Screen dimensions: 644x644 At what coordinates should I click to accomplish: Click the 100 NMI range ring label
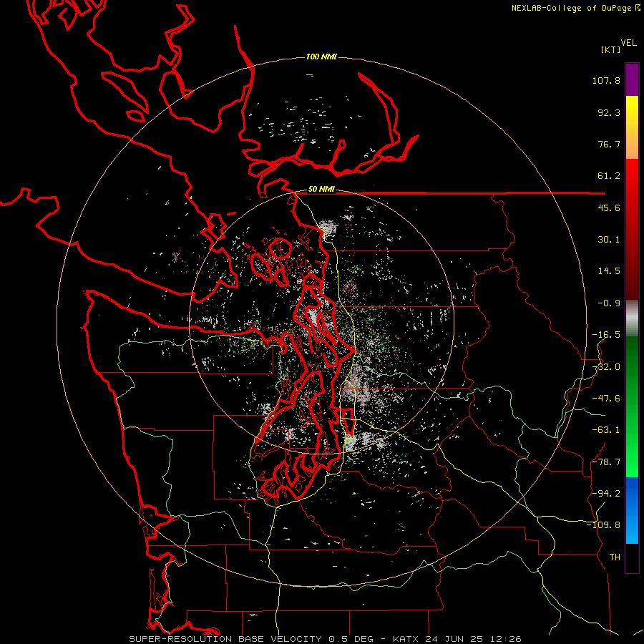pyautogui.click(x=321, y=57)
